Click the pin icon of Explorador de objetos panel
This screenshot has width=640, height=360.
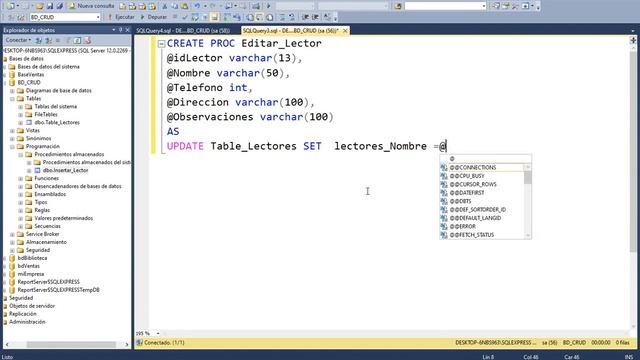tap(120, 30)
